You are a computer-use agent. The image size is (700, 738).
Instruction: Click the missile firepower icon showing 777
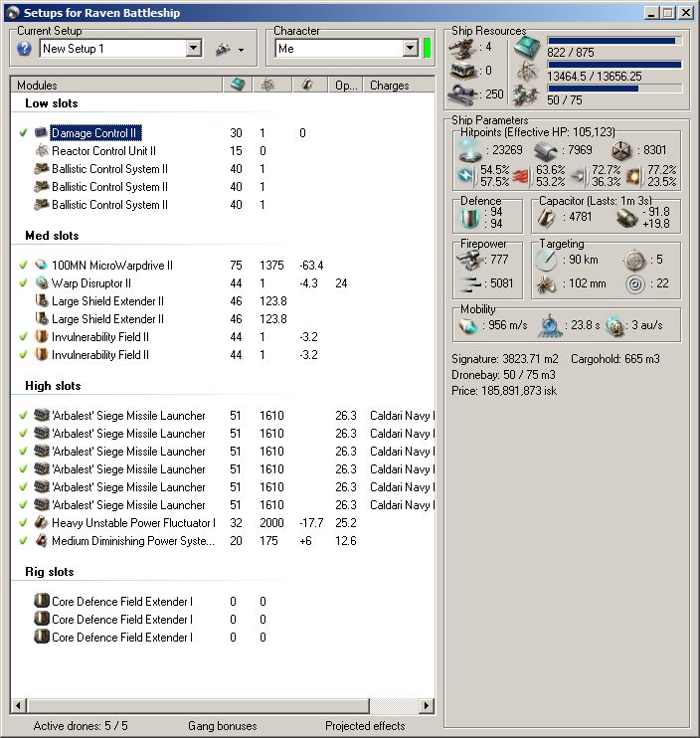pyautogui.click(x=469, y=260)
